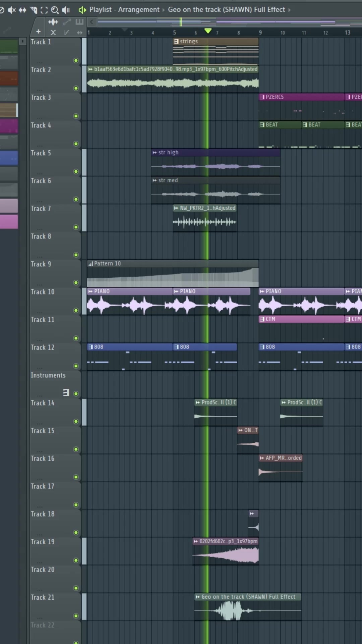Toggle the mute light on Track 19
The image size is (362, 644).
tap(76, 560)
